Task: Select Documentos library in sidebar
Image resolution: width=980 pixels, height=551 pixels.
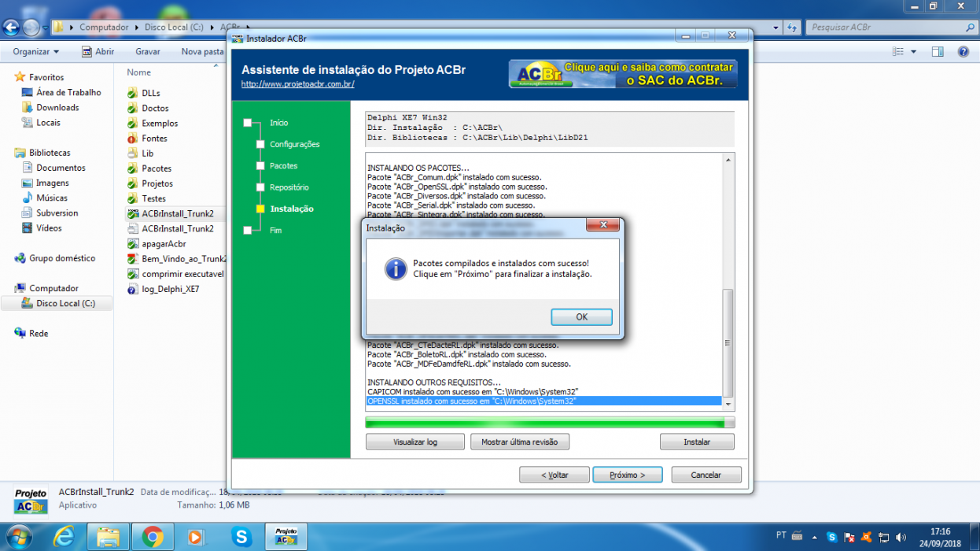Action: (61, 168)
